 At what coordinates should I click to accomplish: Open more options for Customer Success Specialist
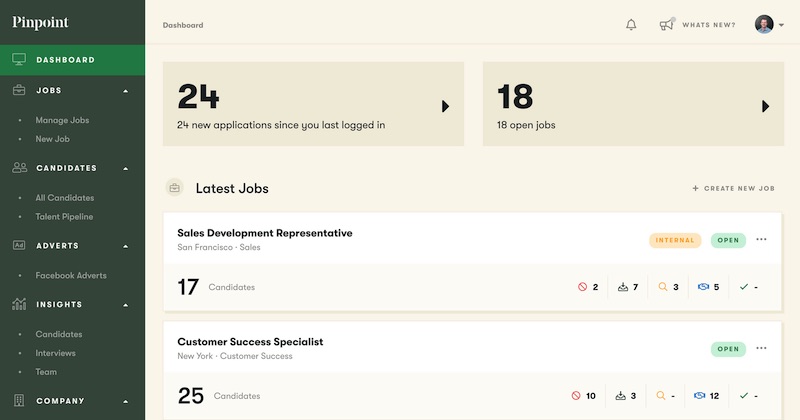point(761,348)
